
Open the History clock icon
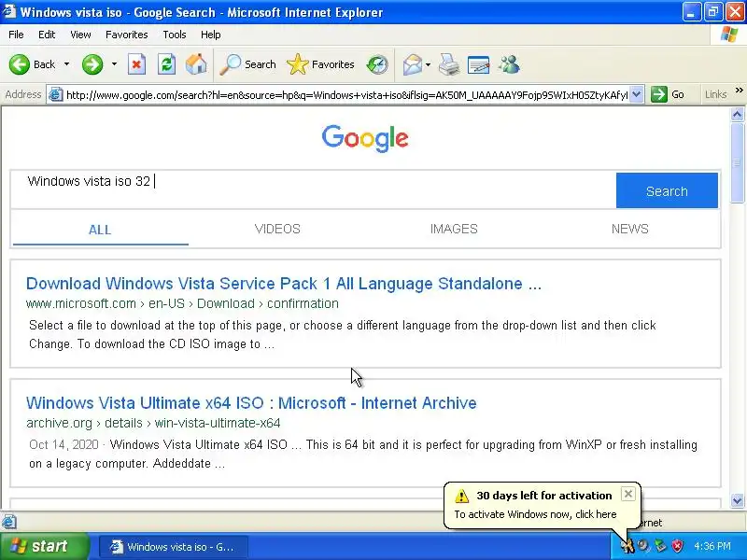[377, 64]
